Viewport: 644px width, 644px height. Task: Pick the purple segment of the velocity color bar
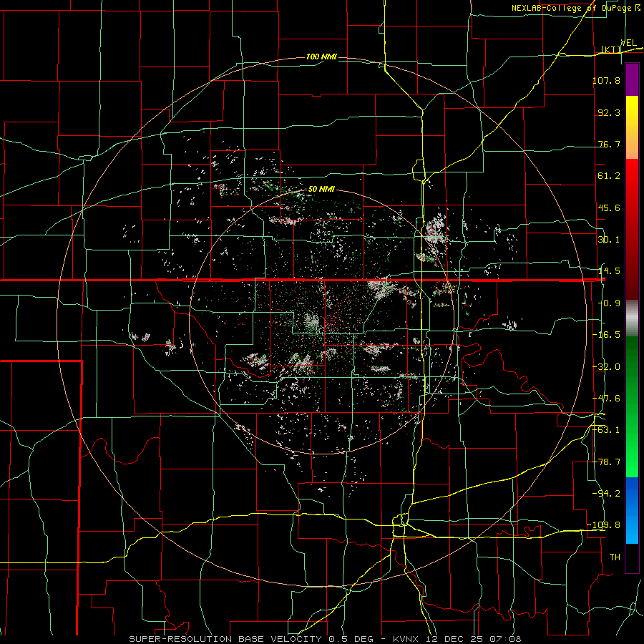tap(632, 79)
